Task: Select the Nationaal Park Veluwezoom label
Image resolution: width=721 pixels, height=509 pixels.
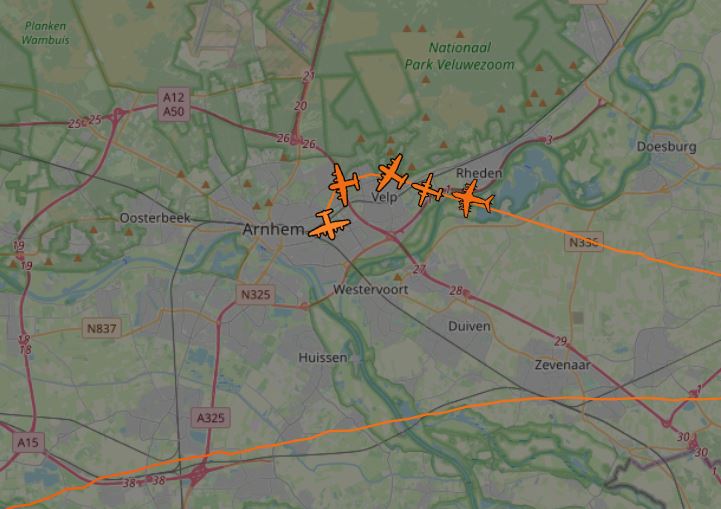Action: [x=459, y=56]
